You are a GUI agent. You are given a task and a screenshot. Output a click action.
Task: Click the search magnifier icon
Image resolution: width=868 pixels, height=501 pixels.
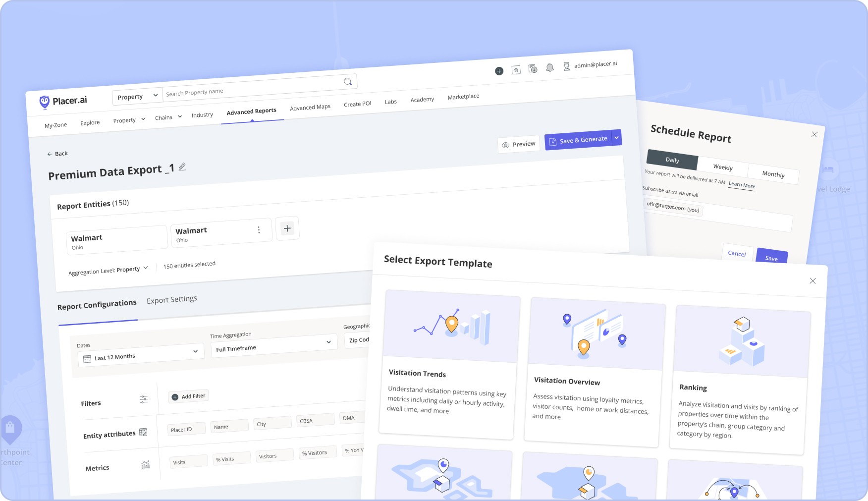click(348, 81)
